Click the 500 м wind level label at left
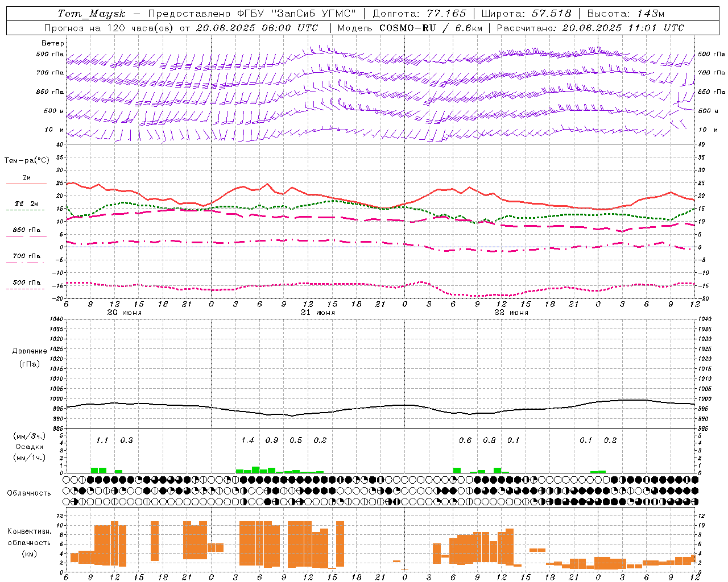 tap(54, 111)
